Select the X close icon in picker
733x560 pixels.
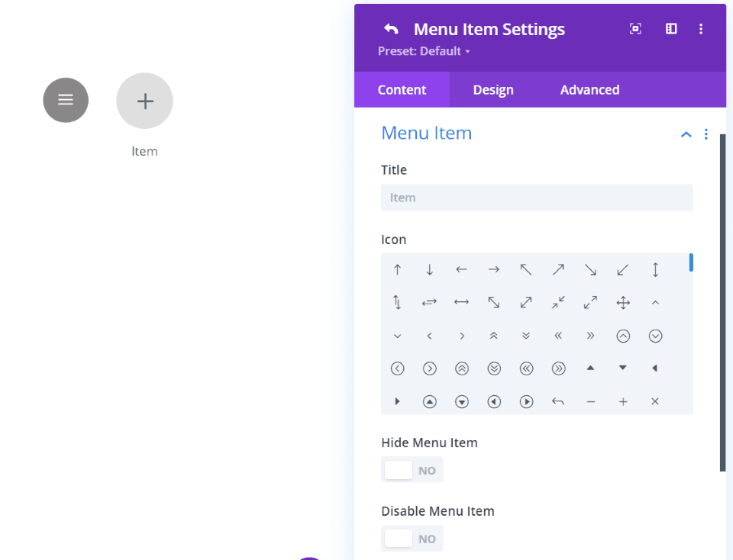pyautogui.click(x=655, y=401)
